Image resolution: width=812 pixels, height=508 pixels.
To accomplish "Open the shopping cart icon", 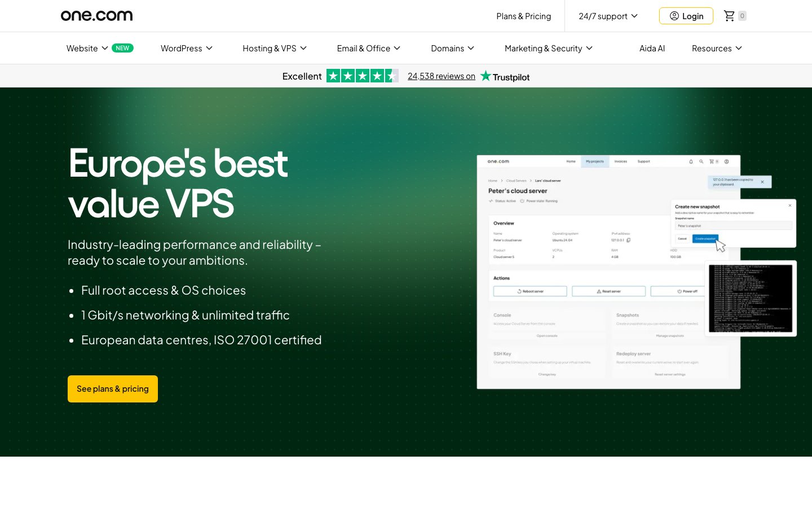I will click(729, 16).
